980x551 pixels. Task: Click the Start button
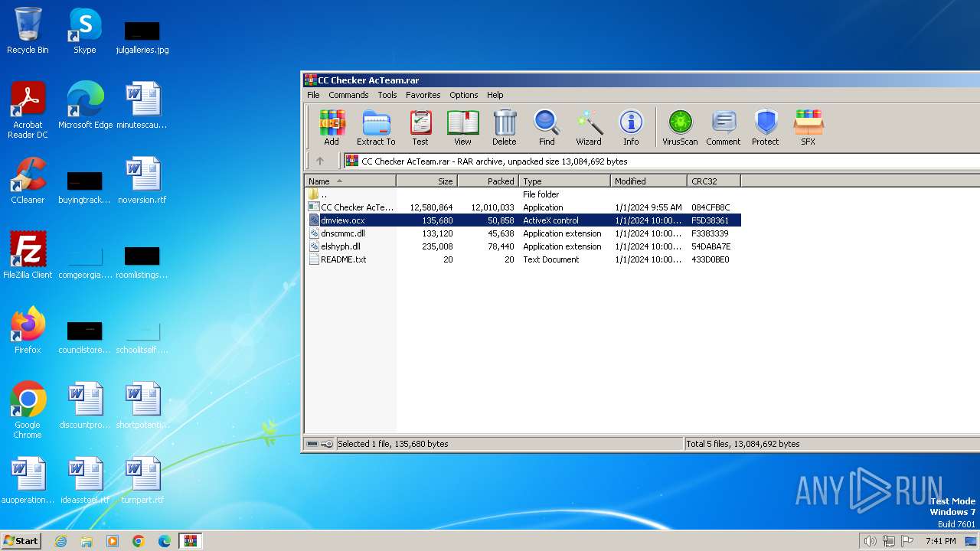(x=21, y=540)
